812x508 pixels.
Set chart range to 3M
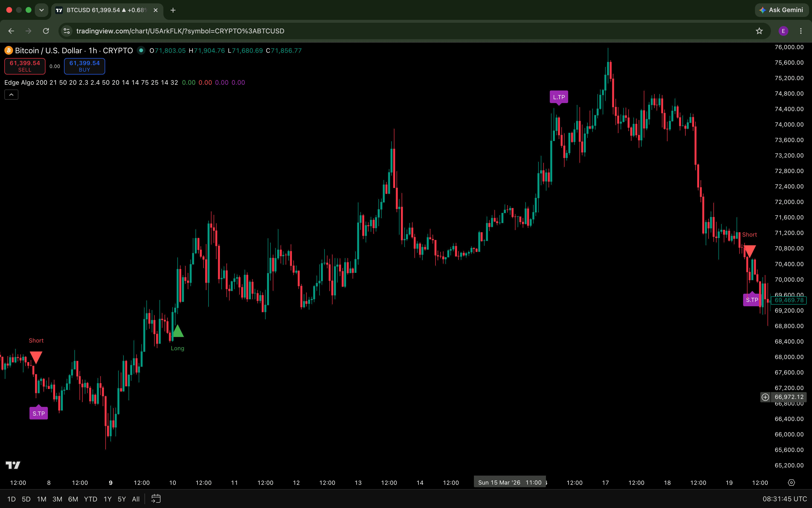(x=57, y=499)
